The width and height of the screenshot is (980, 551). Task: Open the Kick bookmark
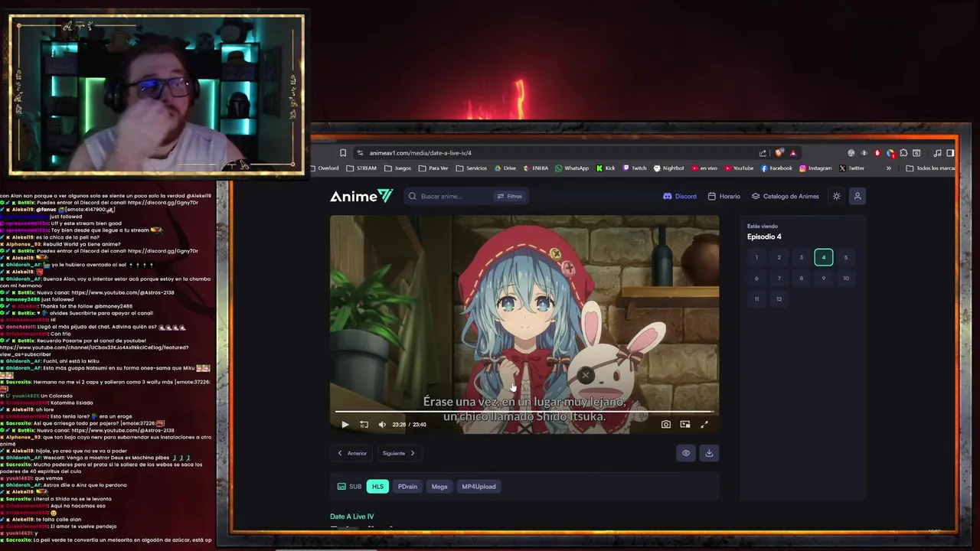[606, 168]
